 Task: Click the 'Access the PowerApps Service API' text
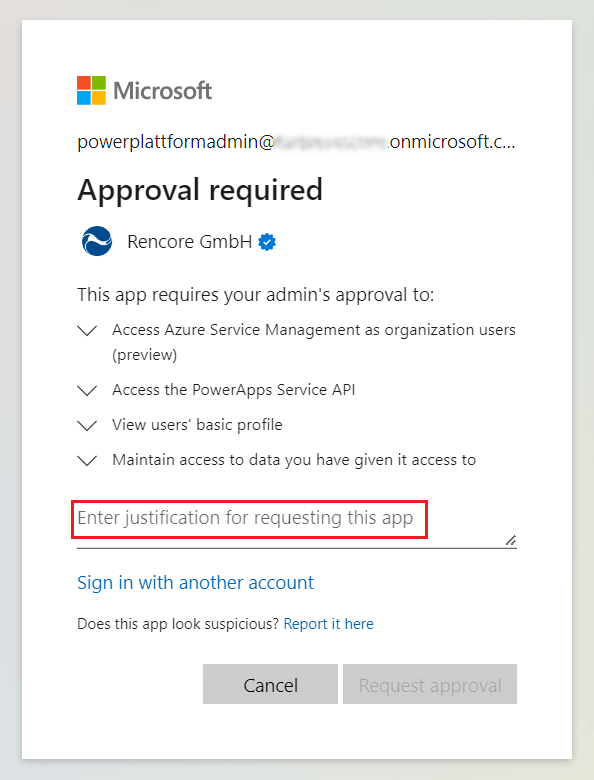[x=234, y=390]
